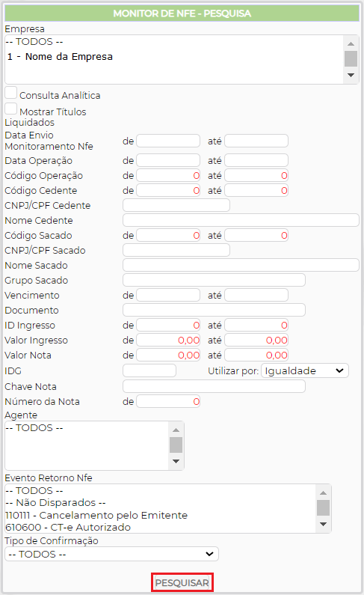
Task: Click Agente list scroll down arrow
Action: (x=176, y=462)
